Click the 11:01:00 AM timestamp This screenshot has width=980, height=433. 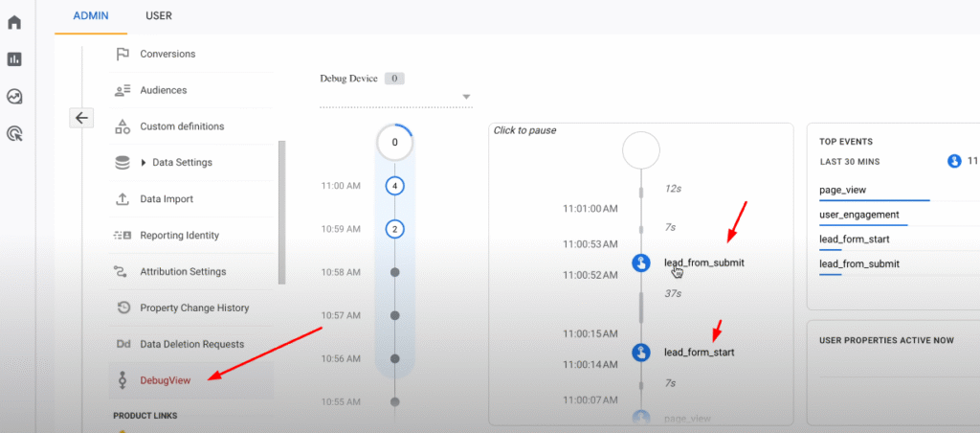pos(590,209)
